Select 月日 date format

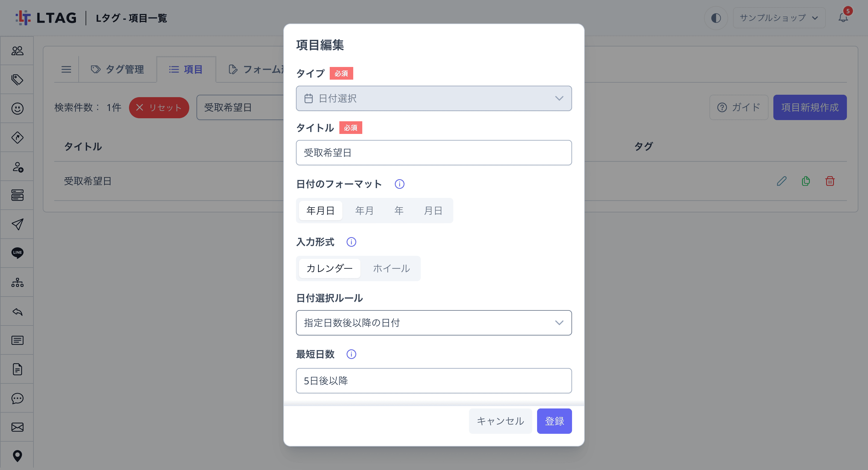coord(433,211)
